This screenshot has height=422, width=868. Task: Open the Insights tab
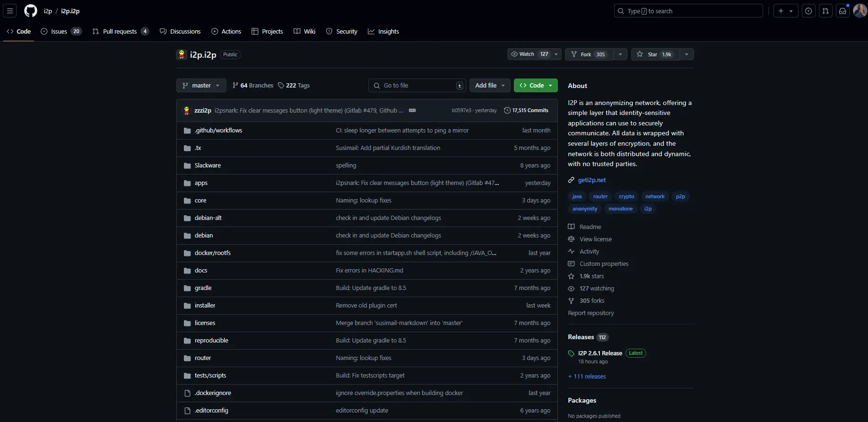(383, 31)
